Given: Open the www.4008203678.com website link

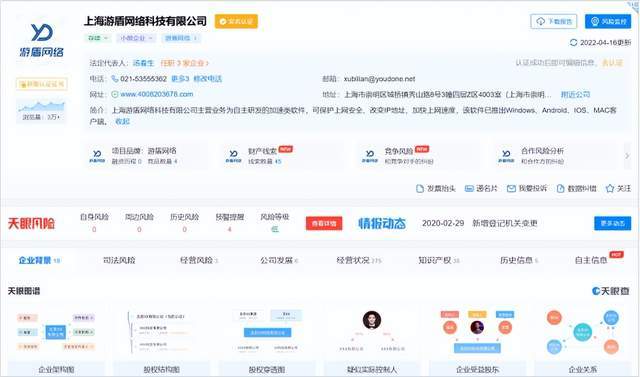Looking at the screenshot, I should click(x=157, y=94).
